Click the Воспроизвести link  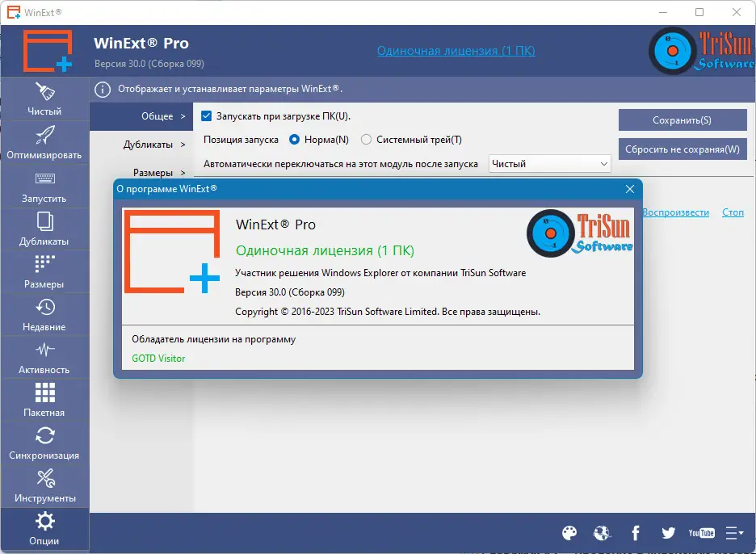click(675, 212)
